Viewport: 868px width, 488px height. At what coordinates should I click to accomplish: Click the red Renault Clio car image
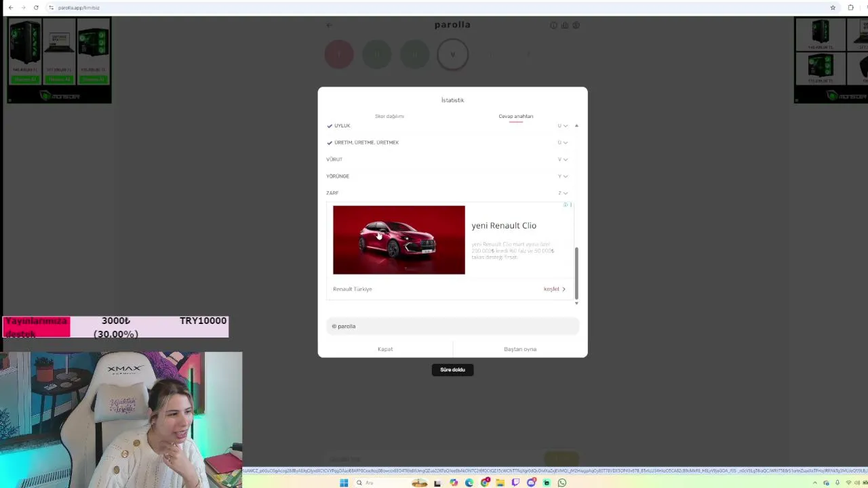[x=399, y=240]
